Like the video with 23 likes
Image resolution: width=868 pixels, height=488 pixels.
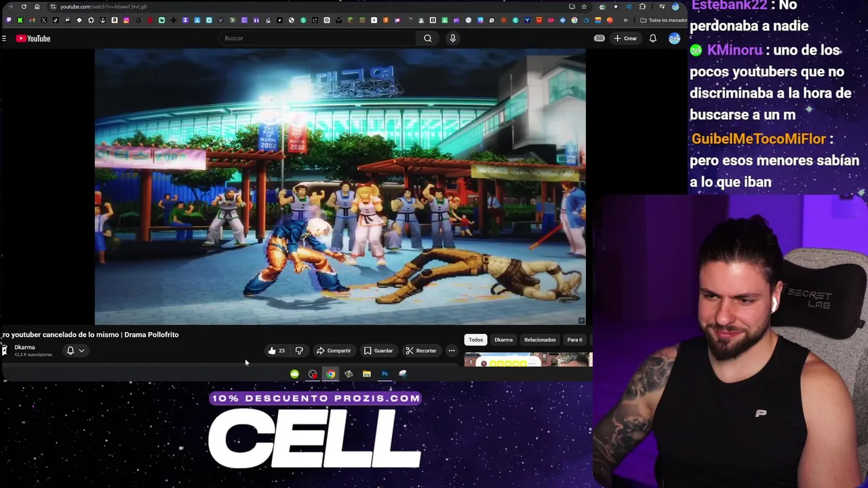tap(277, 351)
